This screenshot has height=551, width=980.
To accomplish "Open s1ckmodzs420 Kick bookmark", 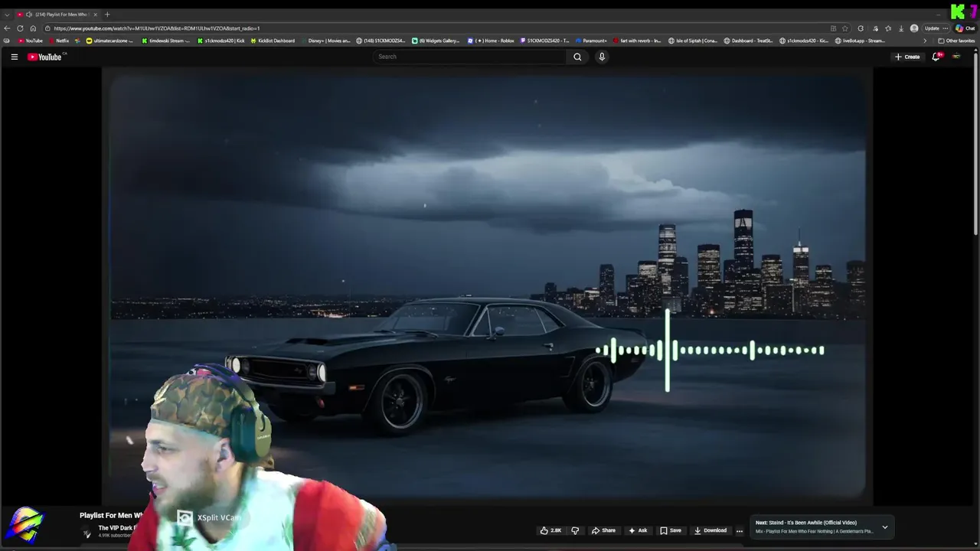I will coord(221,41).
